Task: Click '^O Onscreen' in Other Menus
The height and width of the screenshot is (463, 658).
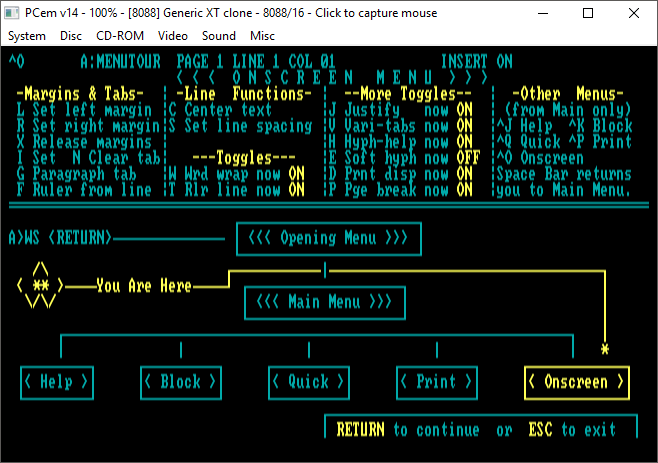Action: (540, 158)
